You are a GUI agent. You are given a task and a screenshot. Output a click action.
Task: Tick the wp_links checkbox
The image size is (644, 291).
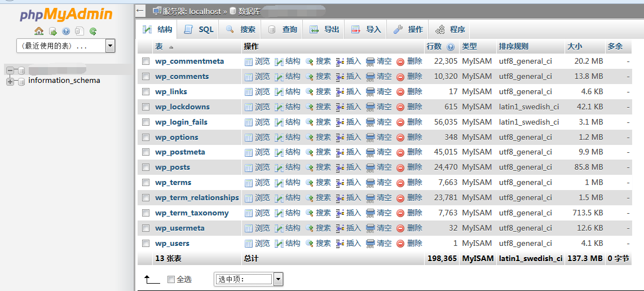(x=145, y=92)
